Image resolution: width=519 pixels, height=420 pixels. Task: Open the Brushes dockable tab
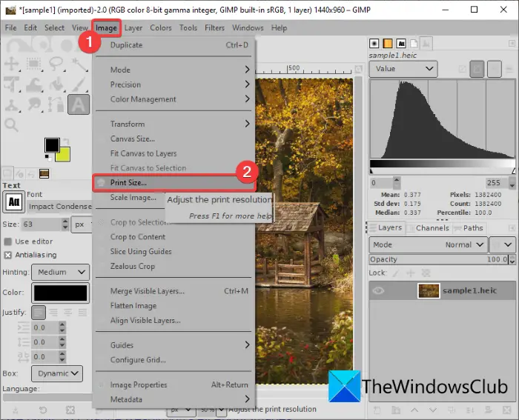click(x=374, y=43)
